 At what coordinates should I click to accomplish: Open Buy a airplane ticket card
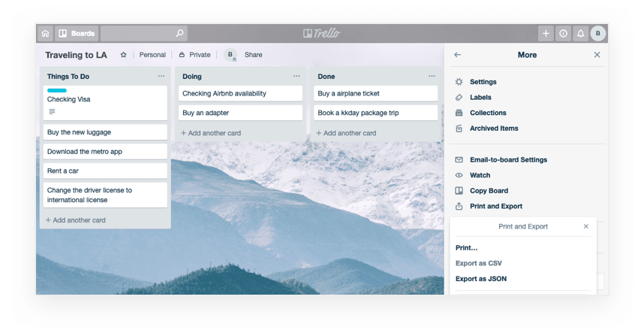pyautogui.click(x=375, y=93)
